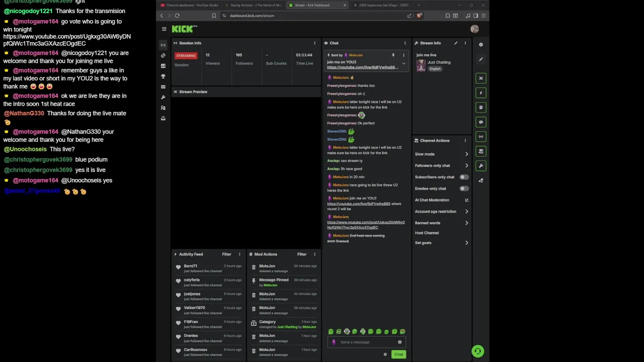
Task: Open Chat panel three-dot menu
Action: pyautogui.click(x=405, y=43)
